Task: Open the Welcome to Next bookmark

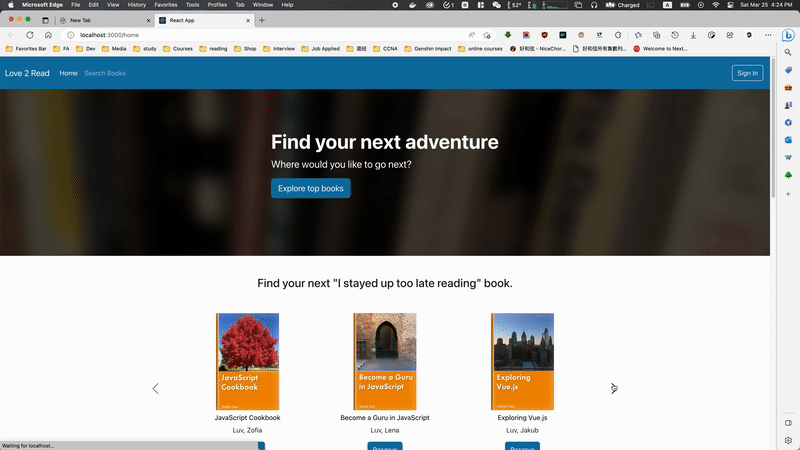Action: [660, 49]
